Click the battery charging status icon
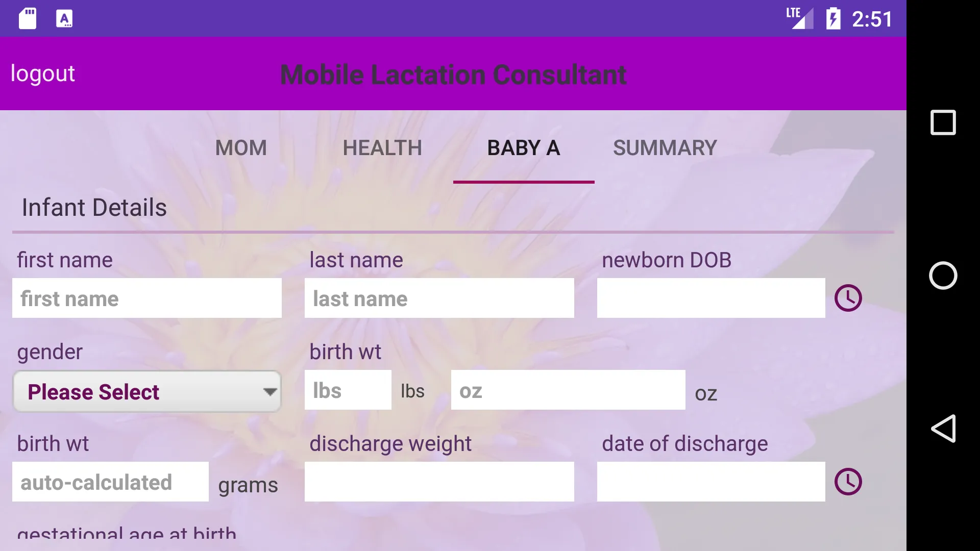The width and height of the screenshot is (980, 551). point(834,18)
